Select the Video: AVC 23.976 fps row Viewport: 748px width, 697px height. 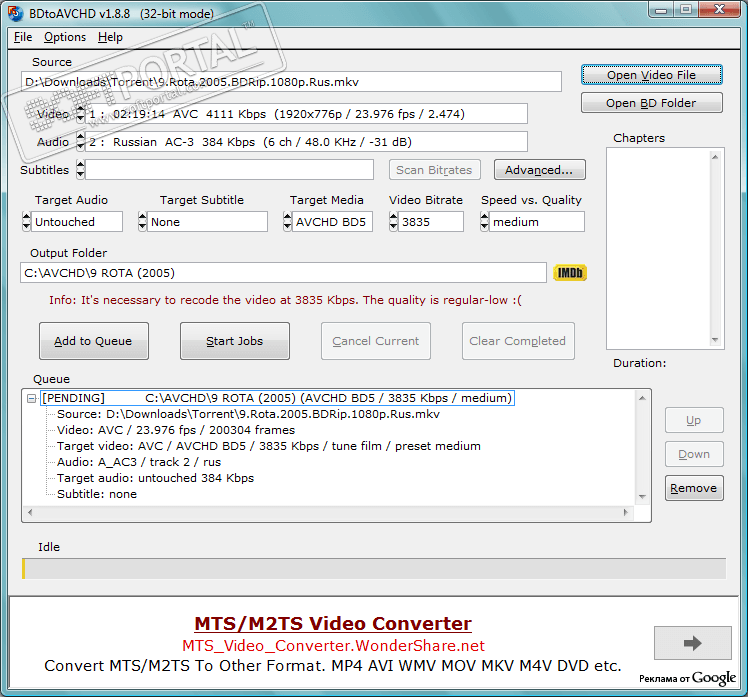coord(176,430)
